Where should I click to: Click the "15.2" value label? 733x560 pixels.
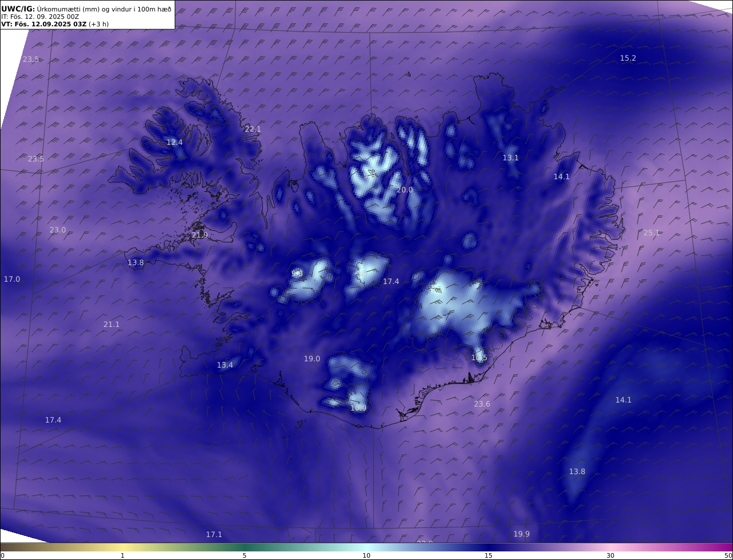[628, 58]
